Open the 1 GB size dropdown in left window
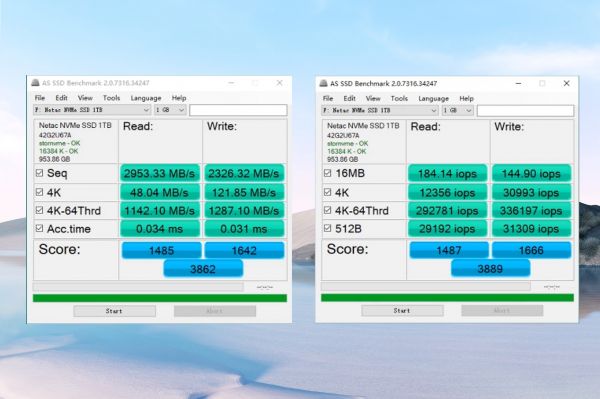Screen dimensions: 600x399 coord(170,110)
